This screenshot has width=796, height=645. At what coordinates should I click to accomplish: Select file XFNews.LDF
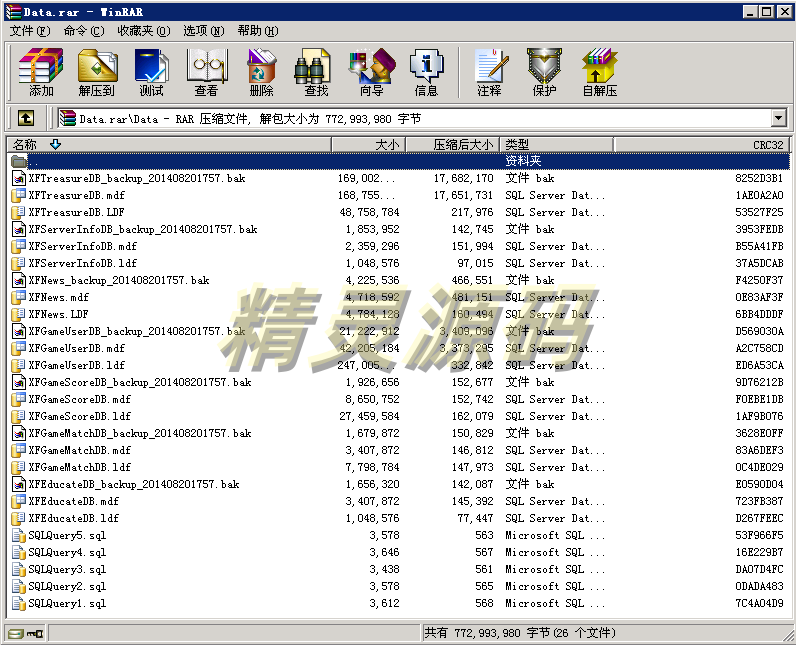(x=58, y=314)
